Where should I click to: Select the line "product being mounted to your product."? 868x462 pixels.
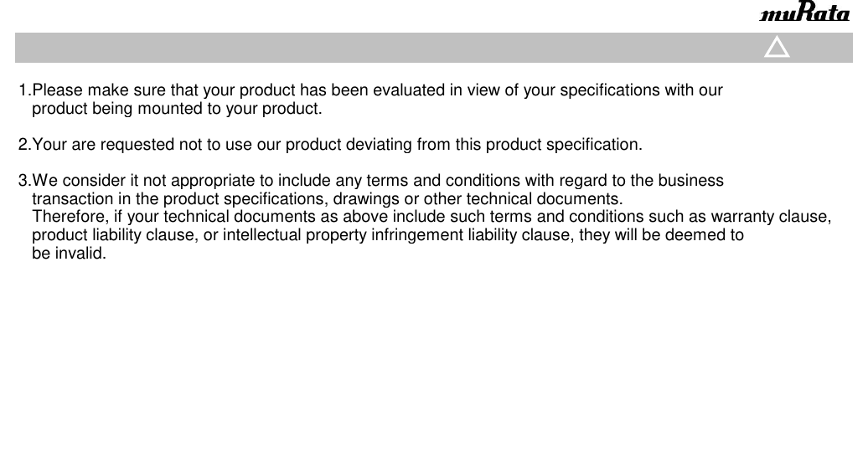pyautogui.click(x=176, y=109)
